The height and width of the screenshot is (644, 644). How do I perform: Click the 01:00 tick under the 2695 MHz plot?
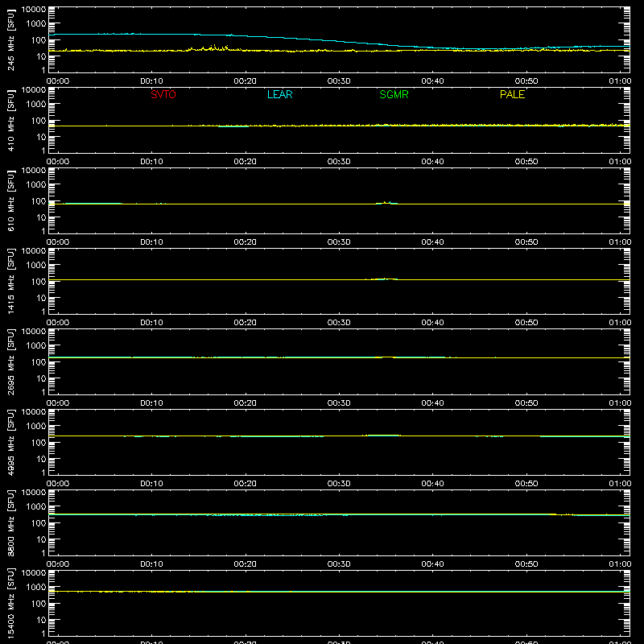(620, 403)
